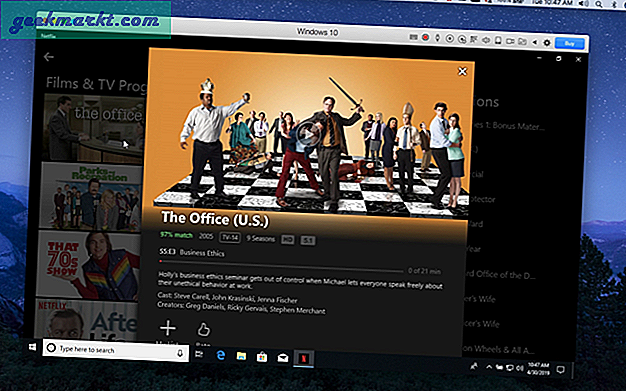The image size is (626, 391).
Task: Open the Windows Start menu
Action: (33, 347)
